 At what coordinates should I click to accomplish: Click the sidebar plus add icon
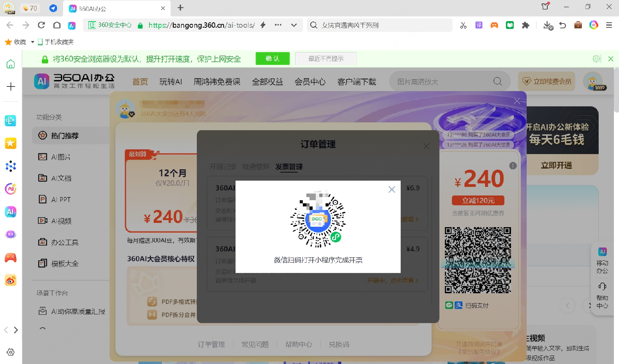(x=11, y=86)
